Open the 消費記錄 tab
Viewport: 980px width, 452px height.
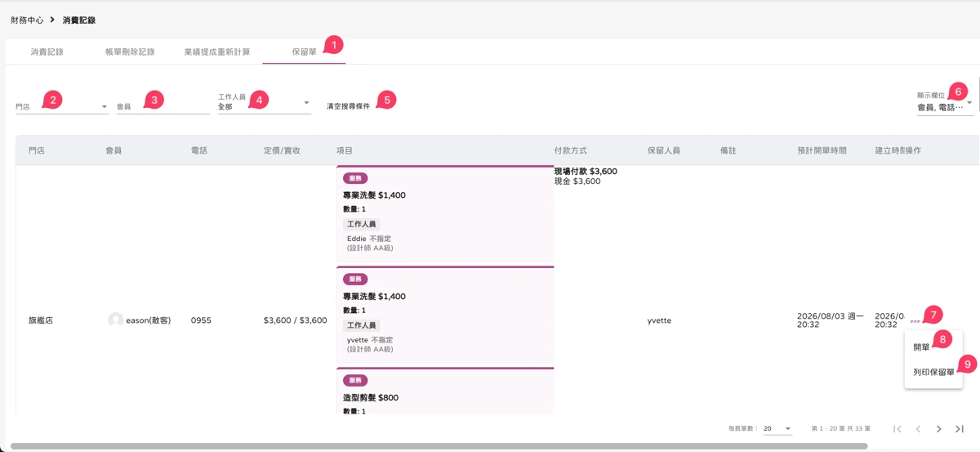pos(47,51)
